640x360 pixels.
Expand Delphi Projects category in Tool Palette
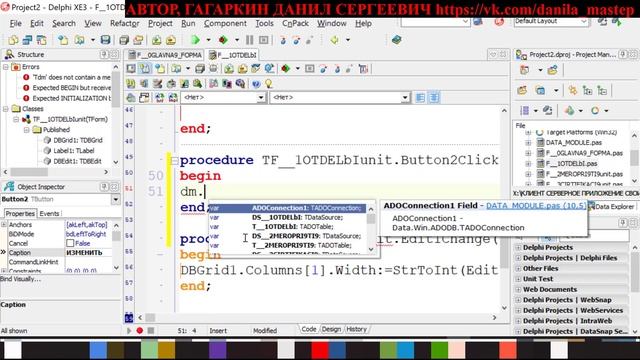click(518, 247)
